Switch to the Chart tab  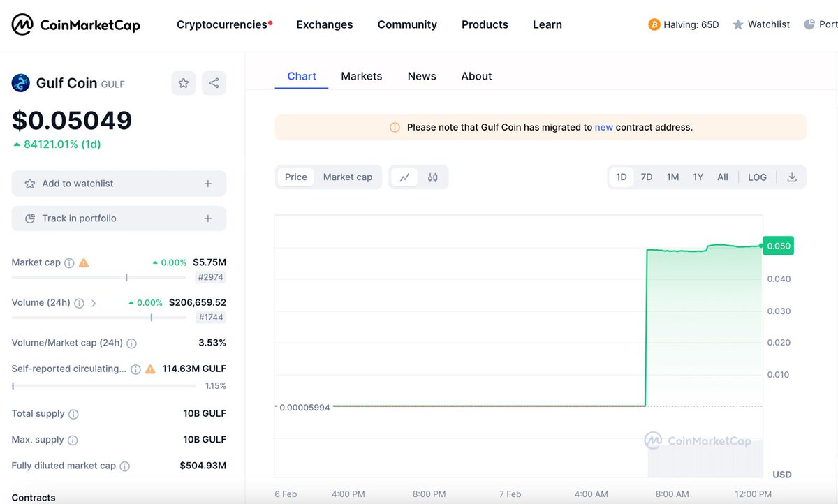302,76
